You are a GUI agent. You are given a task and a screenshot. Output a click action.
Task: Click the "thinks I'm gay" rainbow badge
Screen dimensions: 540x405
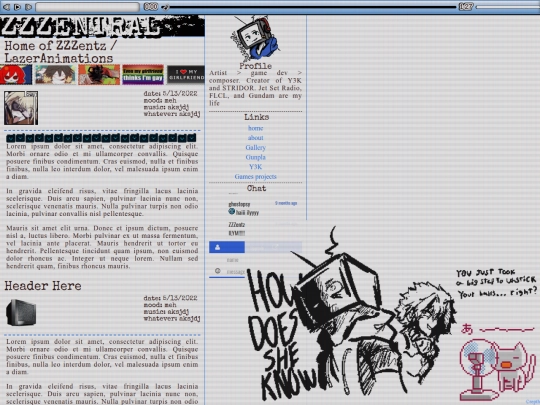pos(143,74)
